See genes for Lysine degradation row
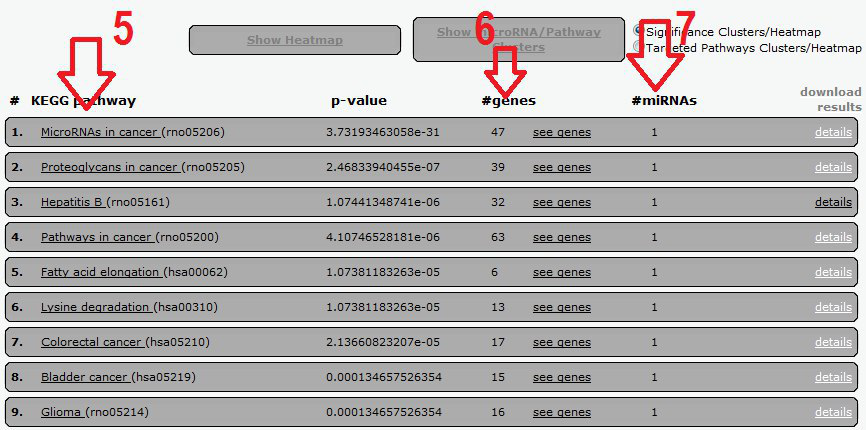This screenshot has height=430, width=866. tap(561, 307)
